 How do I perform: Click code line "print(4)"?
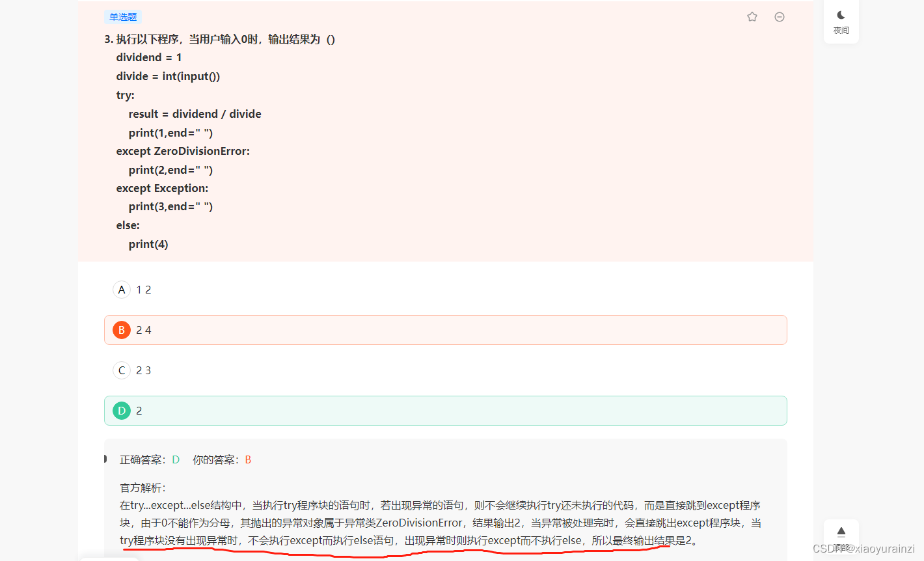point(148,244)
